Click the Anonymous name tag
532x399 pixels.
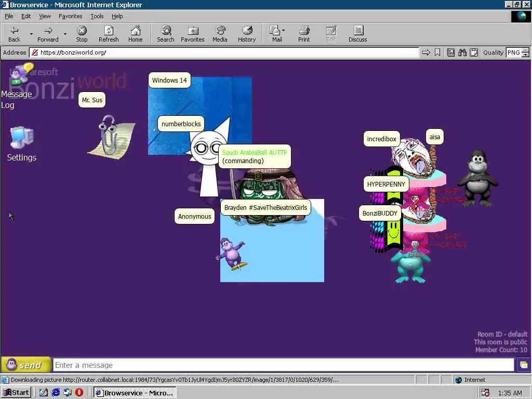click(194, 217)
